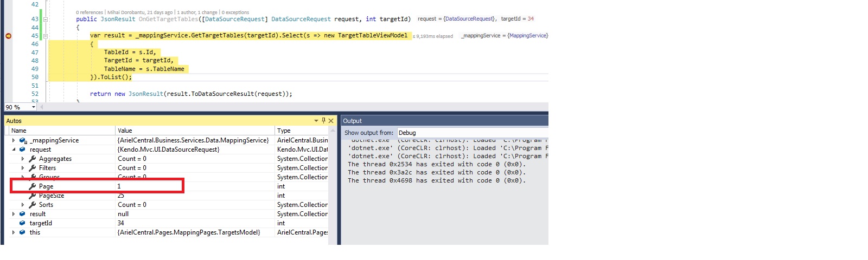
Task: Click the '1 author, 1 change' CodeLens link
Action: 197,12
